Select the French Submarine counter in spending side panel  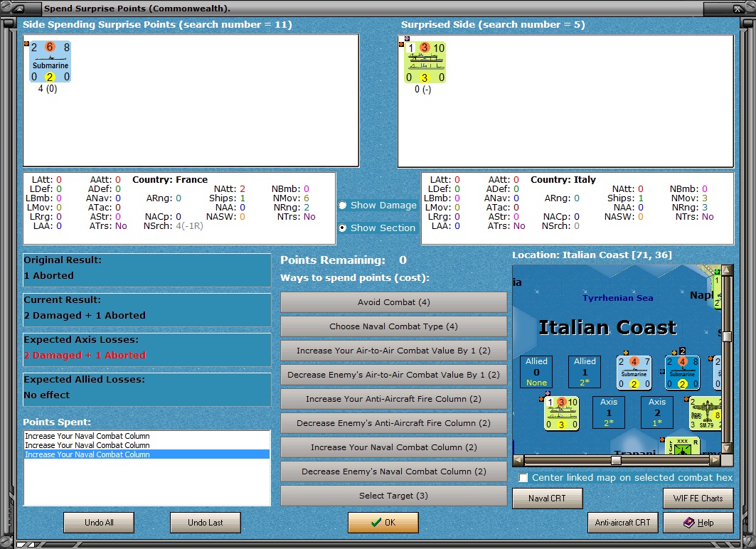pyautogui.click(x=50, y=62)
